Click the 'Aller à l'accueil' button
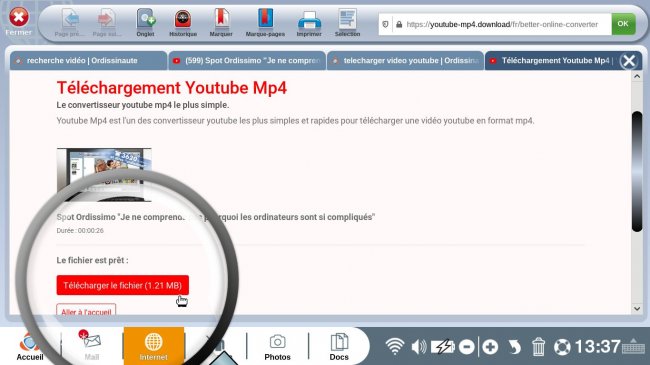650x365 pixels. pos(86,311)
